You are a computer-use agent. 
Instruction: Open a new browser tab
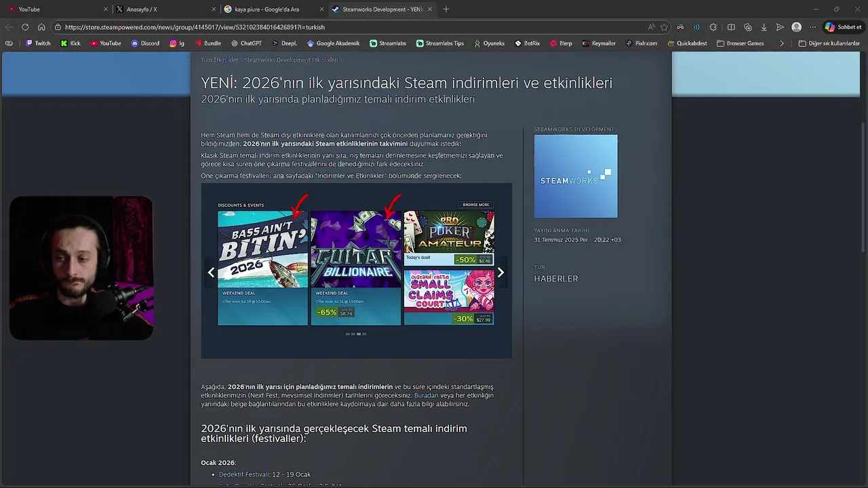pyautogui.click(x=446, y=9)
